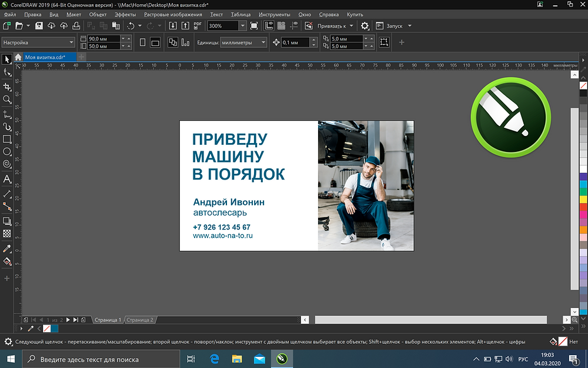Viewport: 588px width, 368px height.
Task: Switch to portrait page orientation
Action: coord(142,42)
